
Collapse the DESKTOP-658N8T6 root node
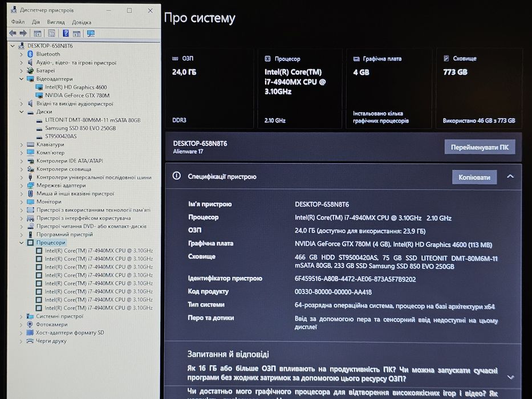13,46
